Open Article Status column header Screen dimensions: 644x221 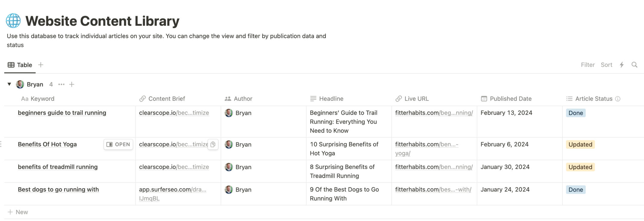[593, 99]
